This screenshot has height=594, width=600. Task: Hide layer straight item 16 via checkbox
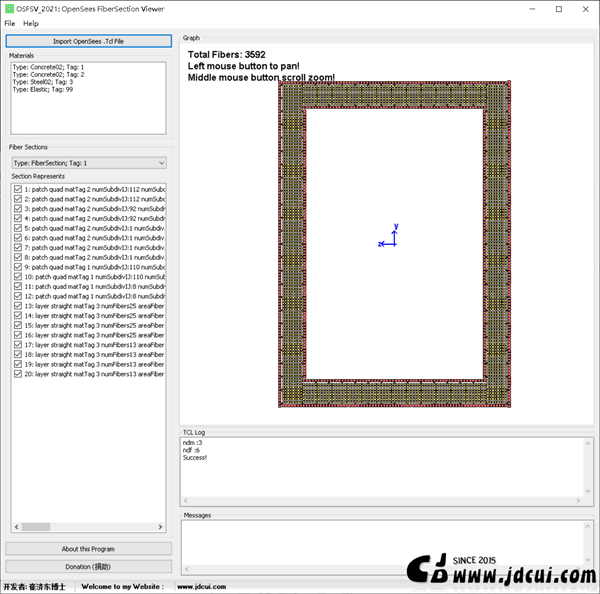click(18, 335)
